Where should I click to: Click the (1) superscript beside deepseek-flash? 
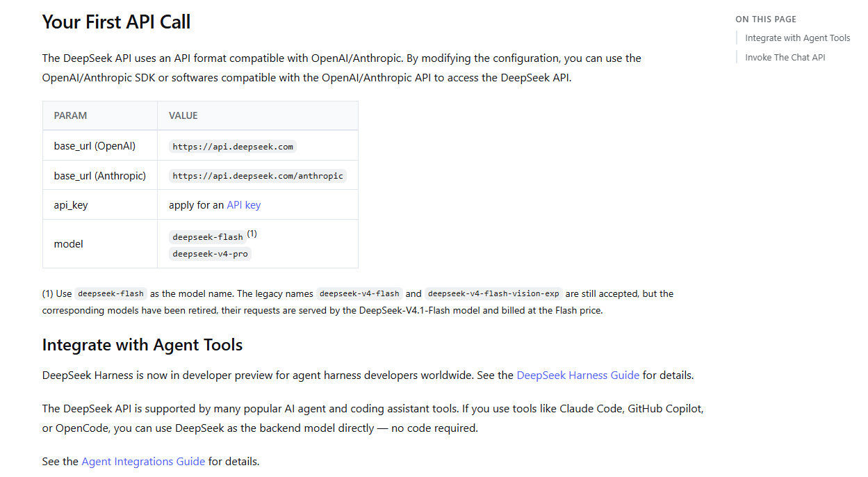pyautogui.click(x=252, y=234)
